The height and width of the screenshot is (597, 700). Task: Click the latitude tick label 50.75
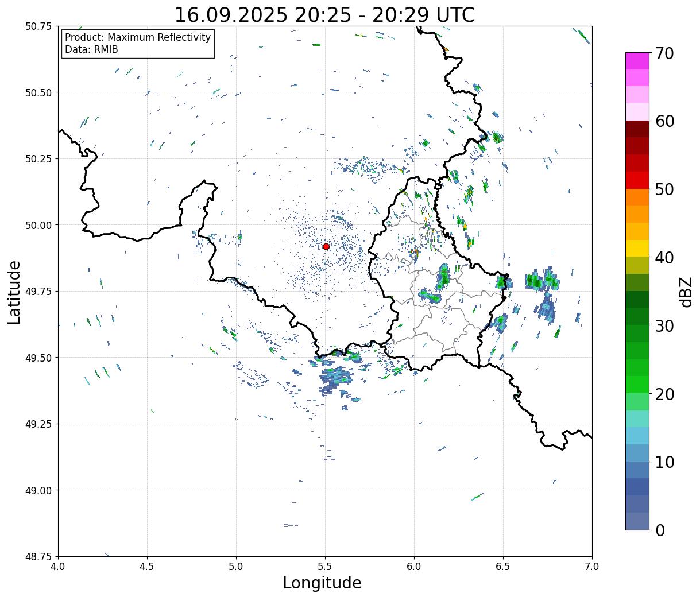[x=38, y=26]
